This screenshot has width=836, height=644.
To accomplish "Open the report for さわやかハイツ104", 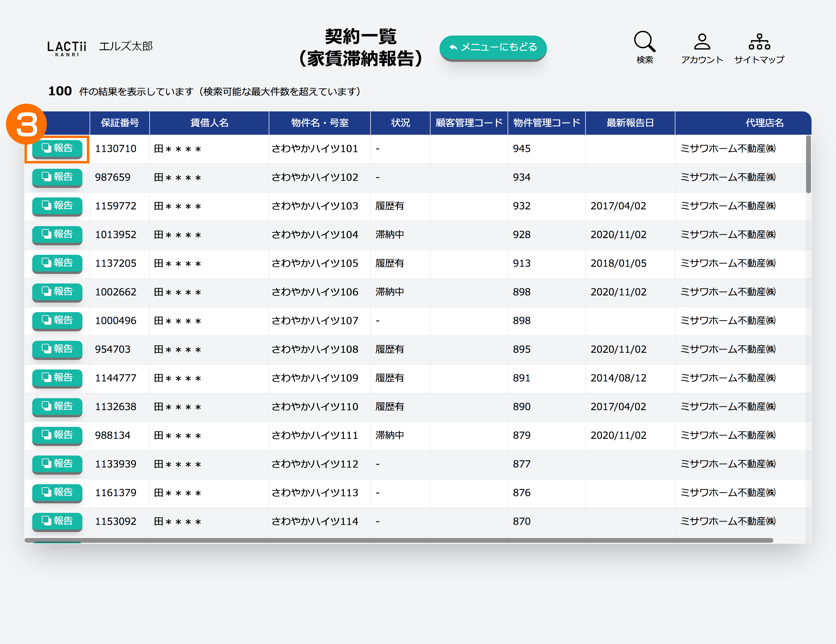I will (57, 234).
